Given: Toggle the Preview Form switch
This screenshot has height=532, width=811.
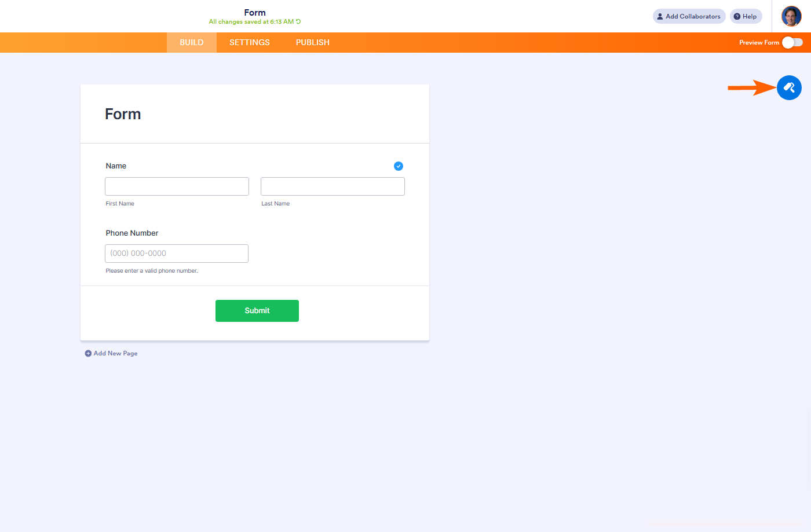Looking at the screenshot, I should click(792, 42).
